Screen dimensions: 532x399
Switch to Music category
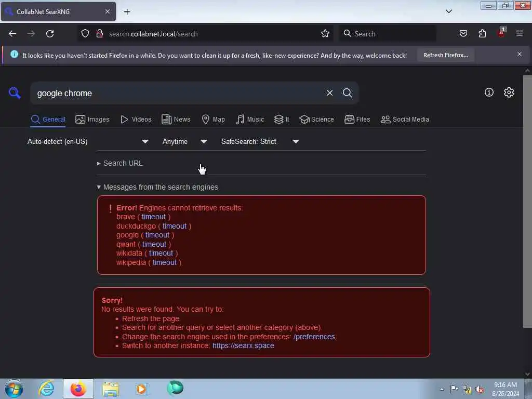click(x=250, y=119)
